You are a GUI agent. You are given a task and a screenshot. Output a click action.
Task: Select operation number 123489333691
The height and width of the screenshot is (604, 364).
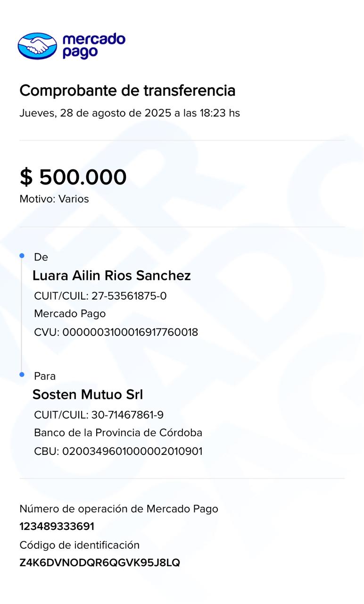(57, 526)
